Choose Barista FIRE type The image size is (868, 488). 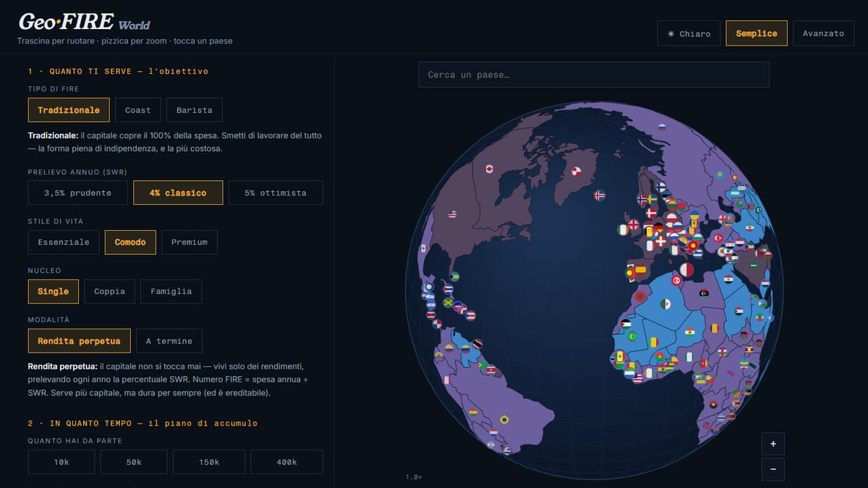(195, 110)
